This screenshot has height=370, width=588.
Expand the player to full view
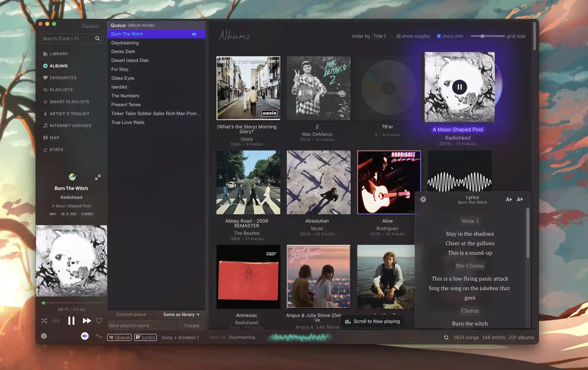tap(98, 177)
